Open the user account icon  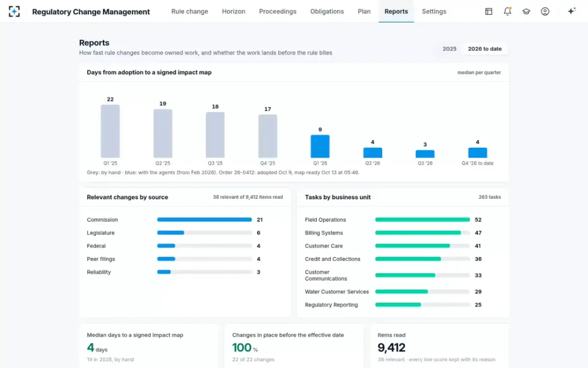tap(545, 11)
